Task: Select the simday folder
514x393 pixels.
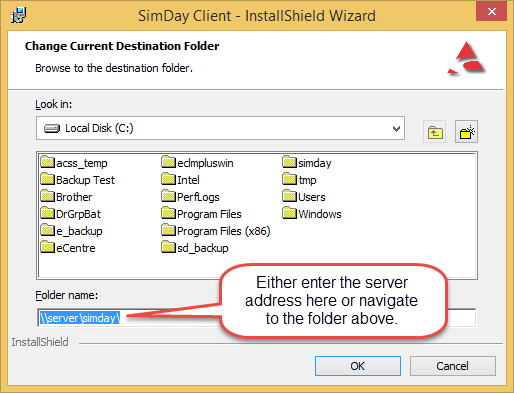Action: (x=307, y=163)
